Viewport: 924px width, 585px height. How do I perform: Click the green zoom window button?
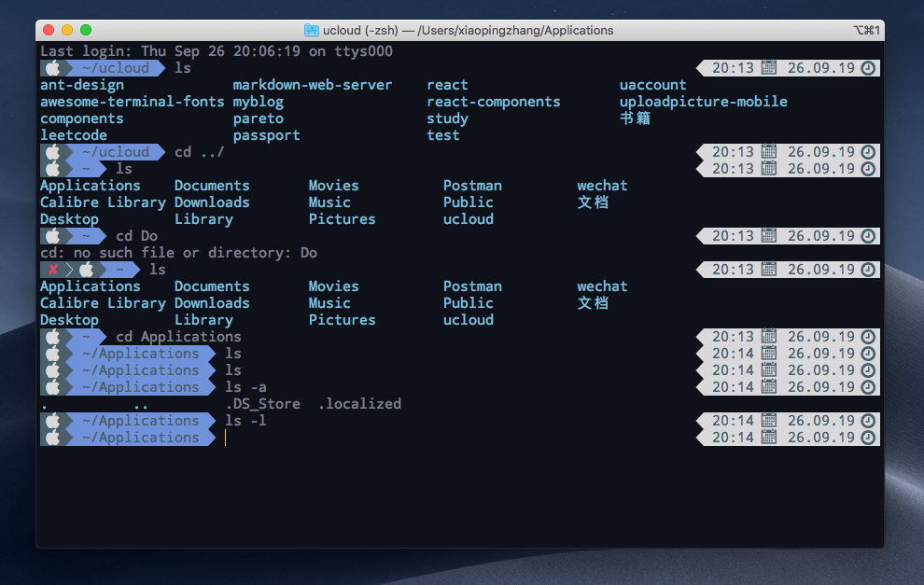(x=86, y=30)
